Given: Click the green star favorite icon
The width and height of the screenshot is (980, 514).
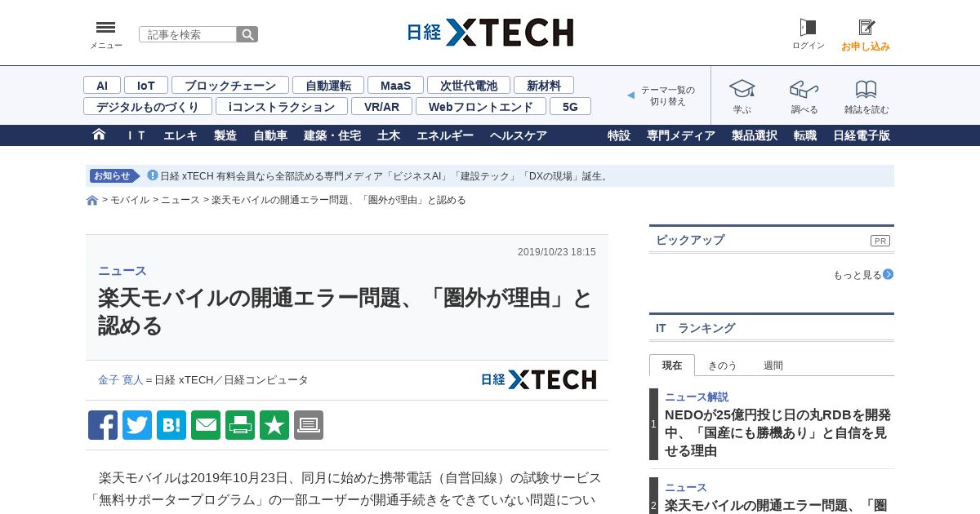Looking at the screenshot, I should point(274,425).
